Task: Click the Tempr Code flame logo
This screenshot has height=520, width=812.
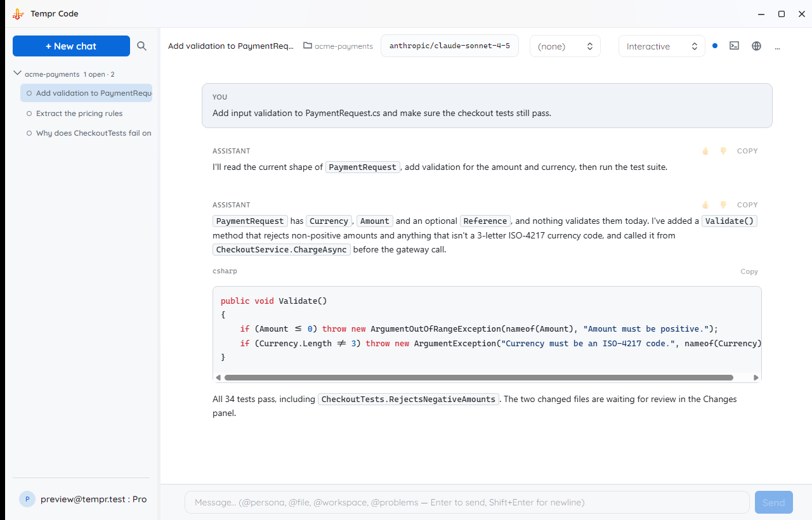Action: (x=18, y=14)
